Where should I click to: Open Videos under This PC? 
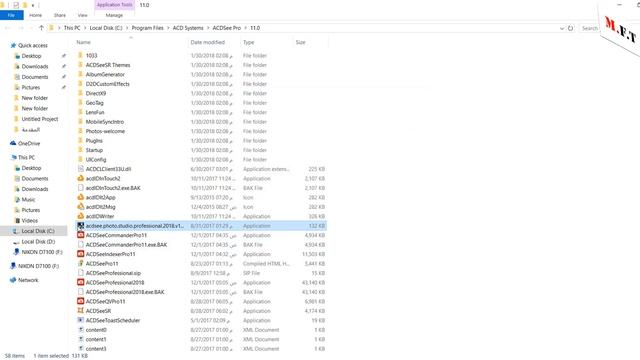[x=29, y=220]
